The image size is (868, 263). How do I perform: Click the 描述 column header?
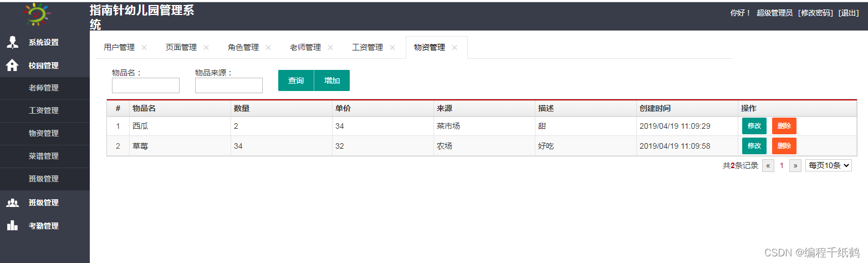pos(586,108)
